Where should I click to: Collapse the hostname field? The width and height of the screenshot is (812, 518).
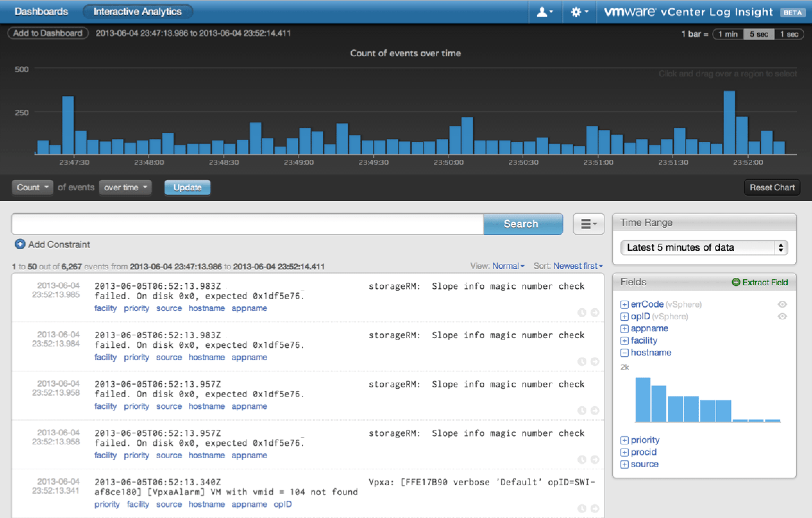click(x=624, y=353)
